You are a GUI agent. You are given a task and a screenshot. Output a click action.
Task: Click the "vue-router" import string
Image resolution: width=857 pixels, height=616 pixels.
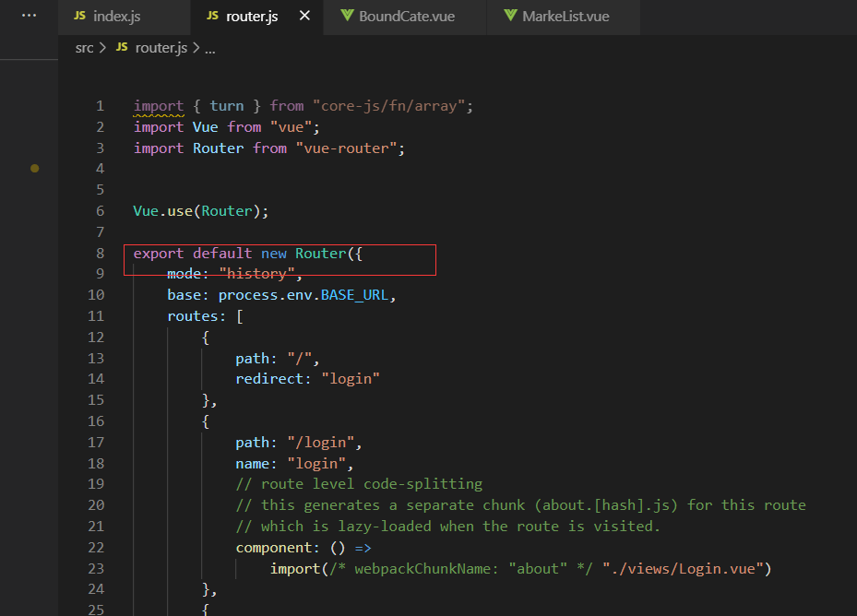click(x=346, y=148)
